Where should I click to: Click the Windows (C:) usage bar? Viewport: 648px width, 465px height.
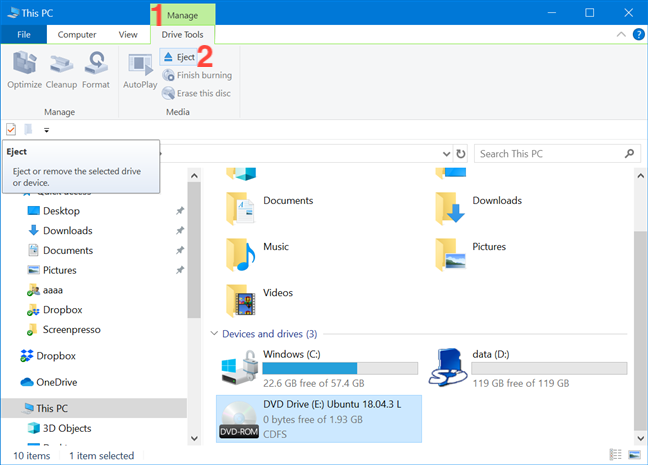(340, 368)
